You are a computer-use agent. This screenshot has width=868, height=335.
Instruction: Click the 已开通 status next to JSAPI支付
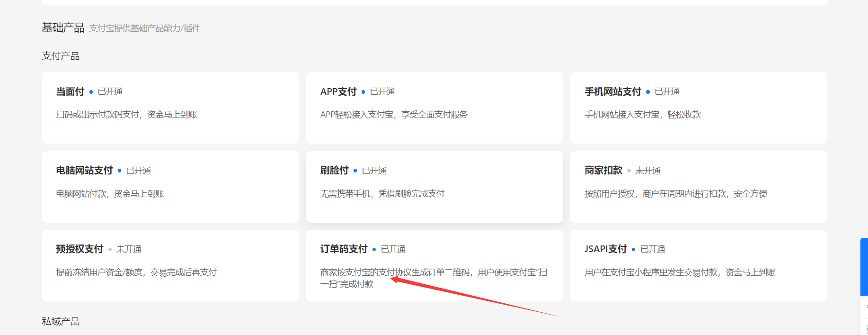653,249
